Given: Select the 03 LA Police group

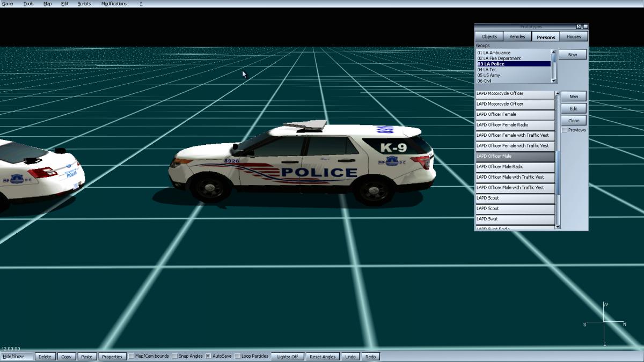Looking at the screenshot, I should pos(514,64).
